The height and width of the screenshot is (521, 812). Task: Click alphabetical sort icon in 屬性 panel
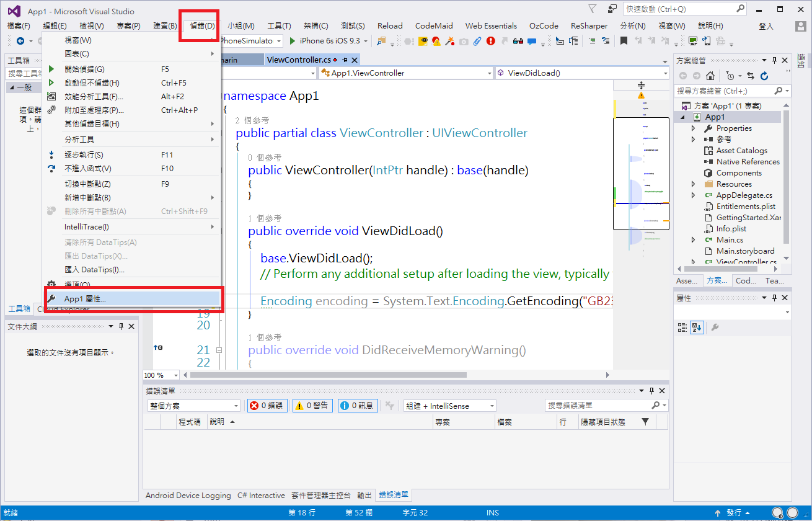point(697,327)
